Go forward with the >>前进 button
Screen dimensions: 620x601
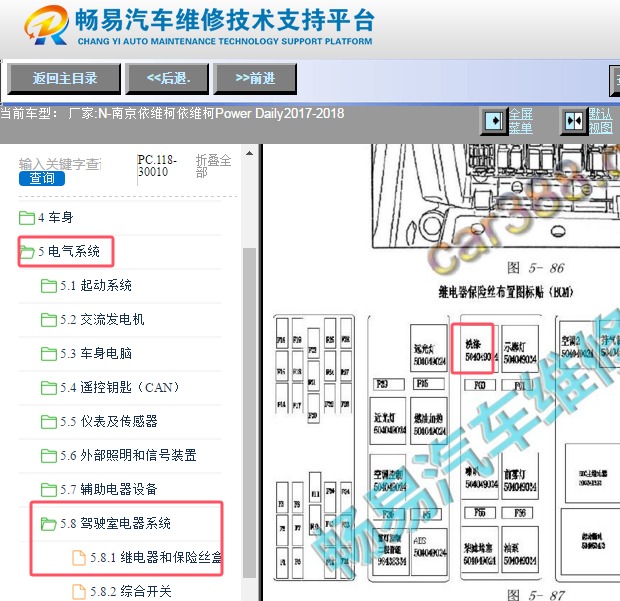pos(255,79)
